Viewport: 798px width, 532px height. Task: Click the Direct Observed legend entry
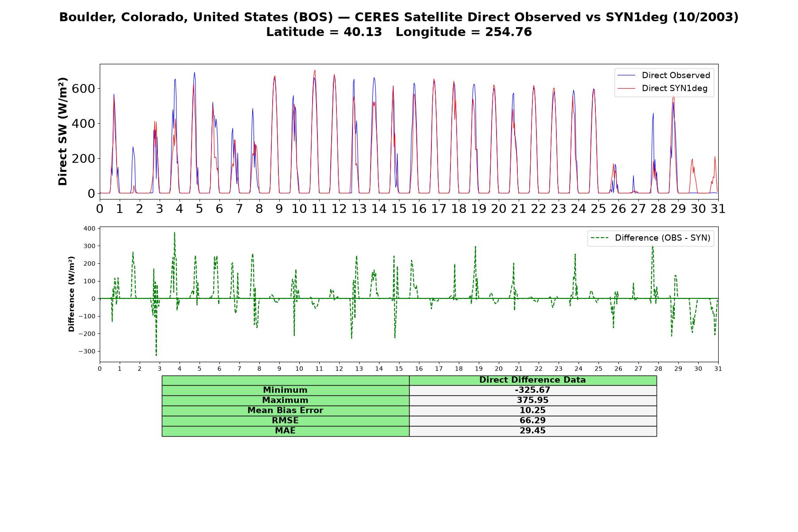(664, 75)
